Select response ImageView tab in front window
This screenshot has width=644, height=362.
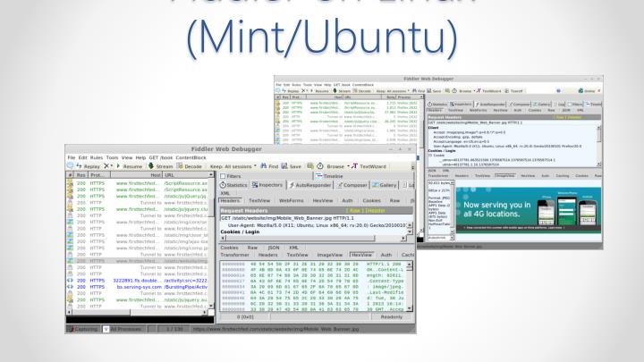click(x=330, y=255)
